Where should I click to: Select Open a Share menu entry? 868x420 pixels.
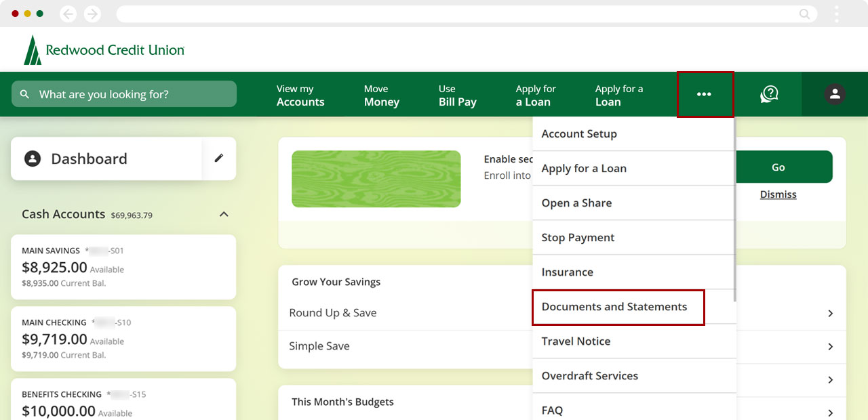tap(633, 203)
